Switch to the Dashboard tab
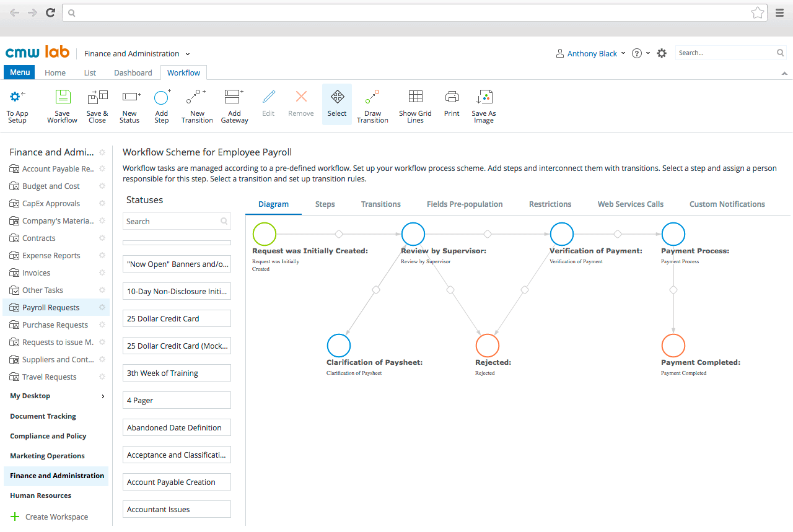This screenshot has height=532, width=793. click(133, 72)
